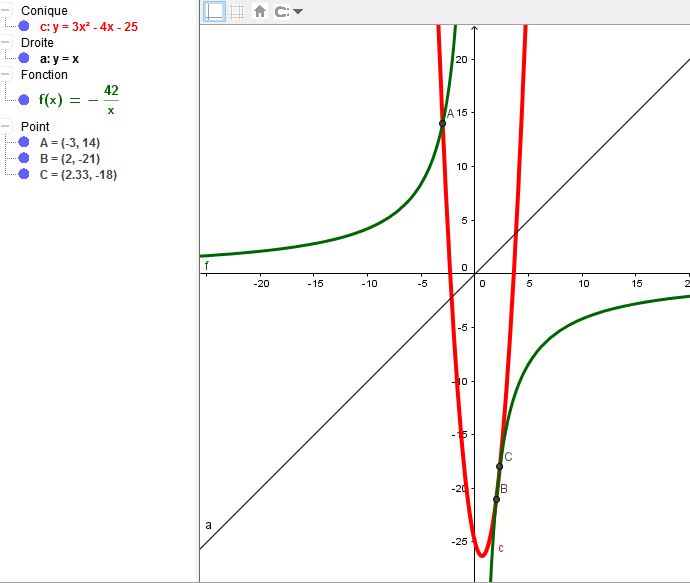Collapse the Droite category
This screenshot has width=690, height=583.
tap(7, 43)
